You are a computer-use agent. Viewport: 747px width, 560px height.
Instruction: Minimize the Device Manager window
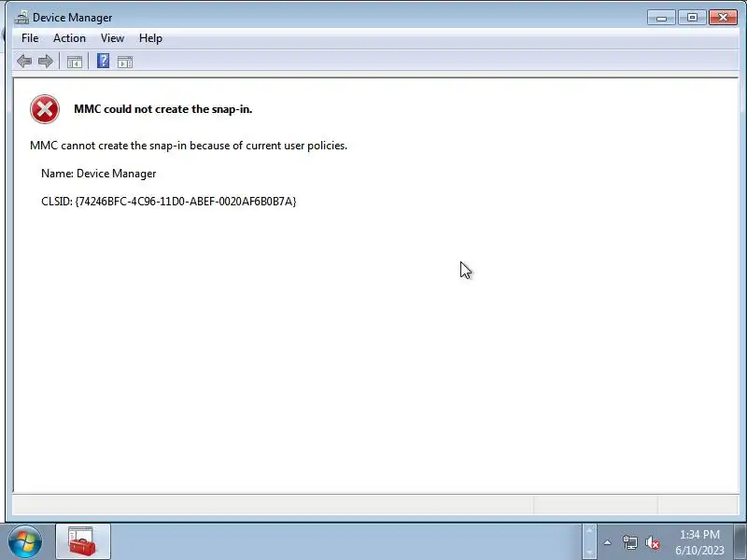coord(661,18)
